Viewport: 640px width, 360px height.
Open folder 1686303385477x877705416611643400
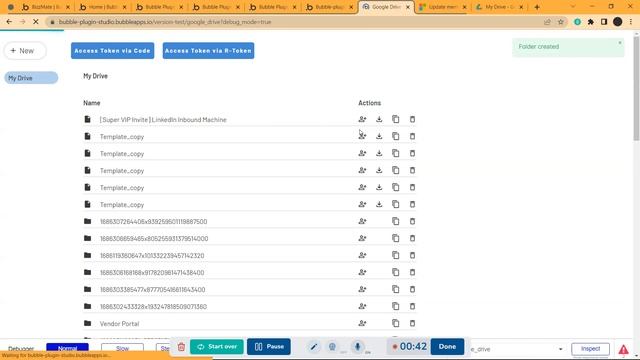[x=153, y=290]
